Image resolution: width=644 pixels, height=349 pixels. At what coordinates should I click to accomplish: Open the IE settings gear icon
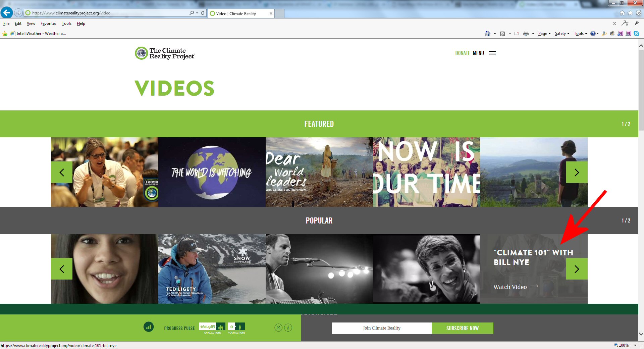pyautogui.click(x=639, y=13)
